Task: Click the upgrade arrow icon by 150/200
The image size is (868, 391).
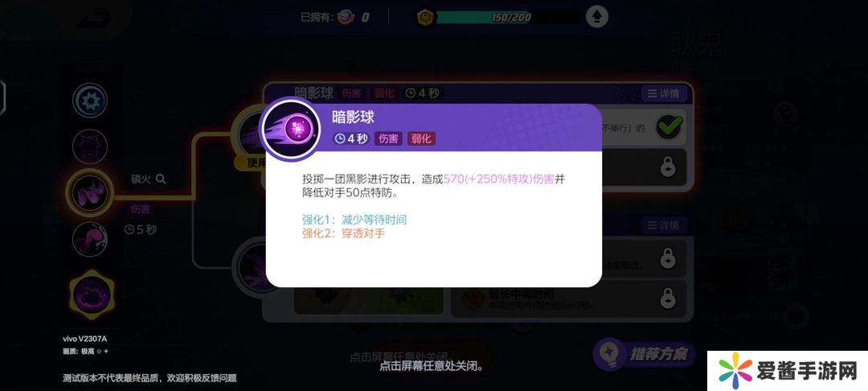Action: (596, 17)
